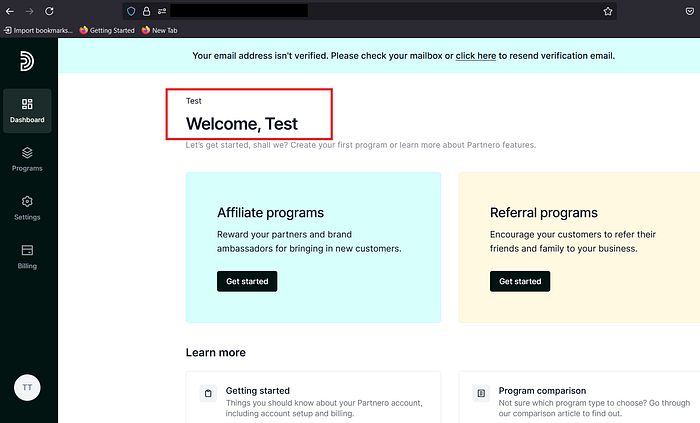
Task: Click the Partnero logo in the sidebar
Action: click(27, 61)
